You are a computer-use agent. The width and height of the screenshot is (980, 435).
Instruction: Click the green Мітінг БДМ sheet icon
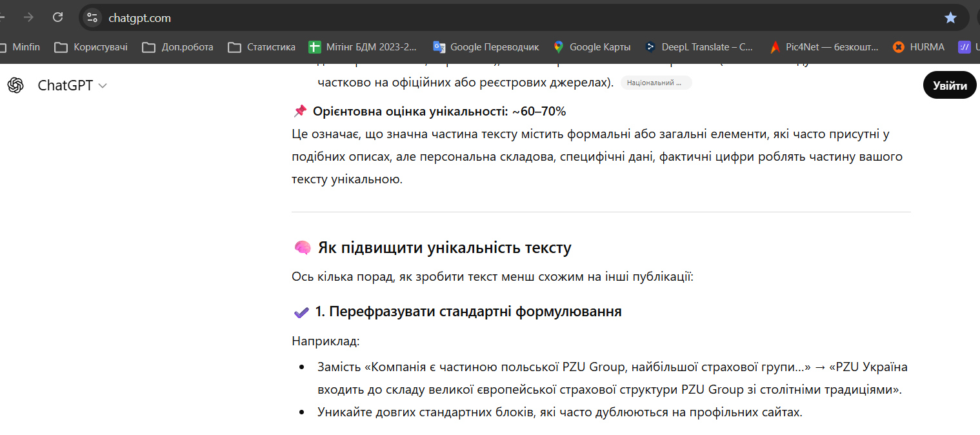click(x=315, y=46)
